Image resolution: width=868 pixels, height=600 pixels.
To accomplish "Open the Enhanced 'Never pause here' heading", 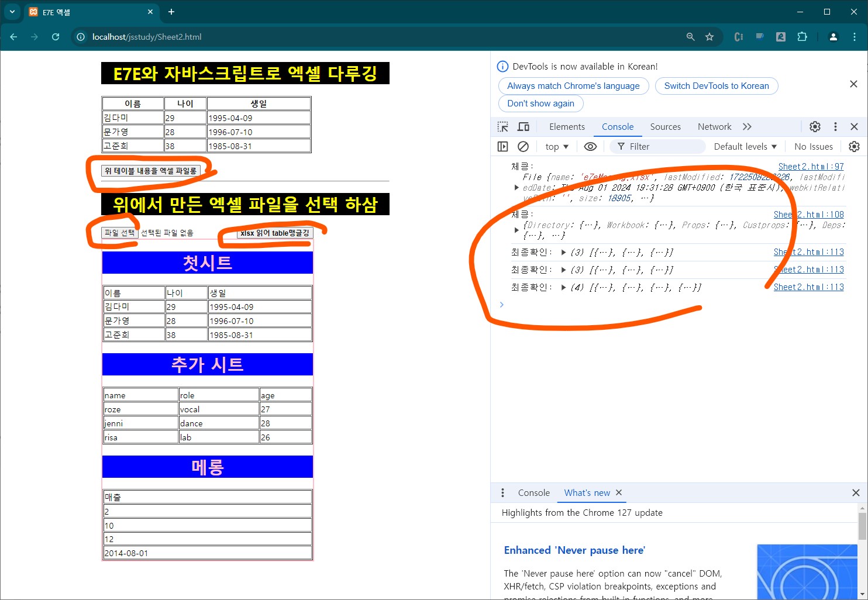I will tap(574, 550).
